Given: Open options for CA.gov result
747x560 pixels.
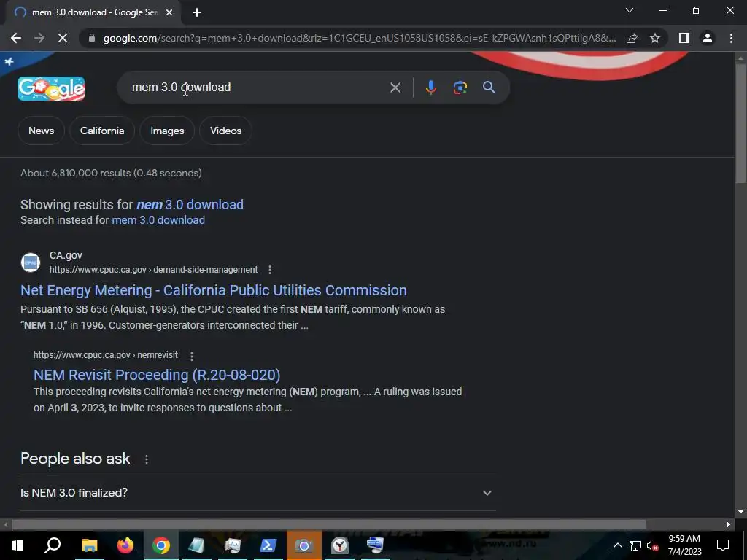Looking at the screenshot, I should 270,270.
